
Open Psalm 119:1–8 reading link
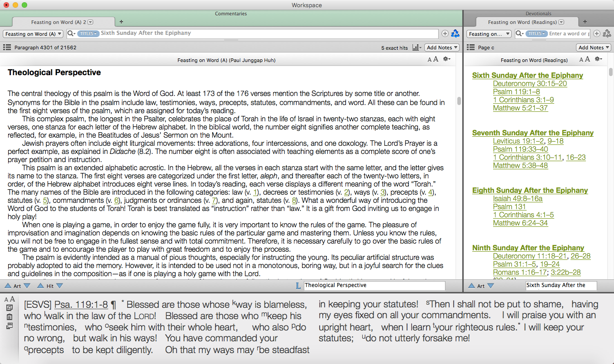point(516,91)
